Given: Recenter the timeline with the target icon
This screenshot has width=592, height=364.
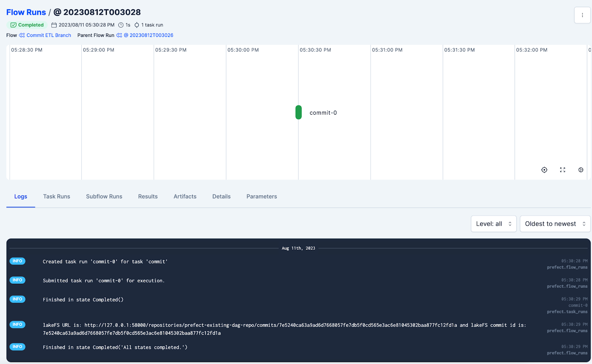Looking at the screenshot, I should click(x=544, y=170).
